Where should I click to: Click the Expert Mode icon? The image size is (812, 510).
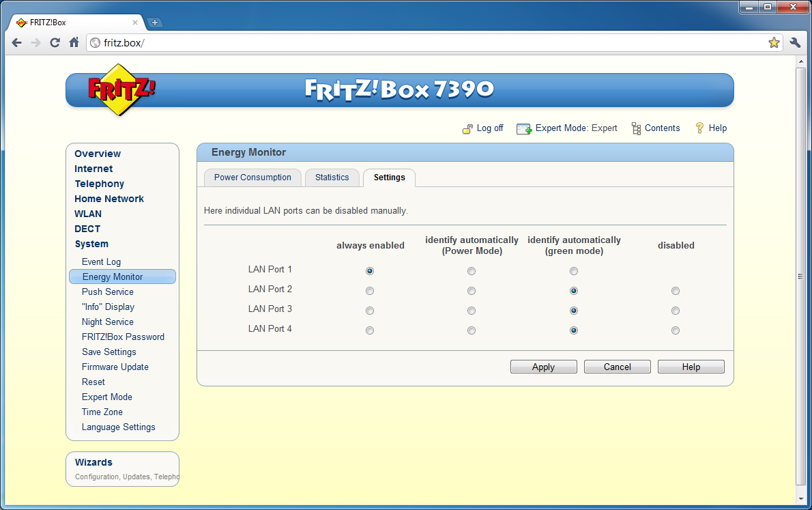click(523, 128)
